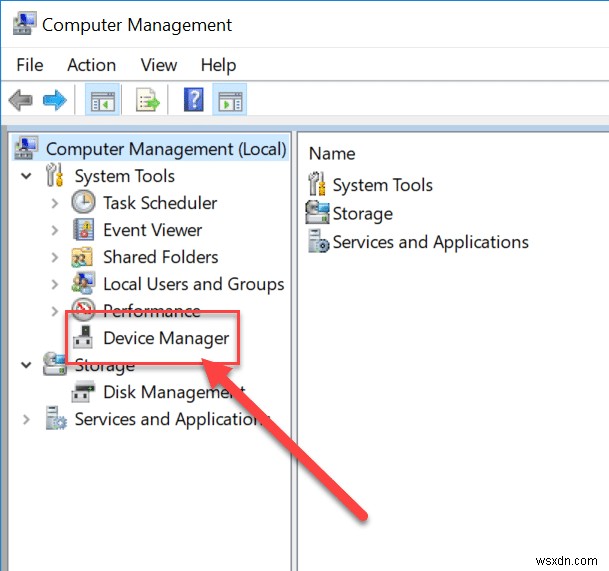This screenshot has width=609, height=571.
Task: Open the Action menu
Action: (91, 65)
